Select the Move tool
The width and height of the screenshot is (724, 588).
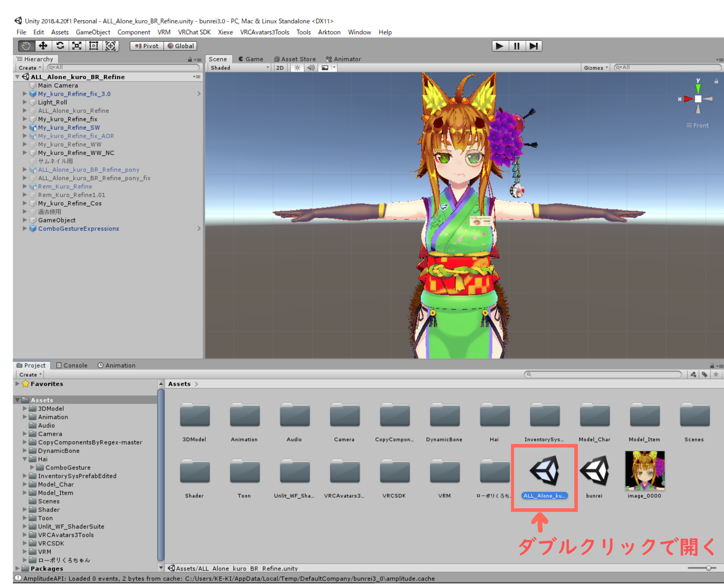click(x=43, y=46)
